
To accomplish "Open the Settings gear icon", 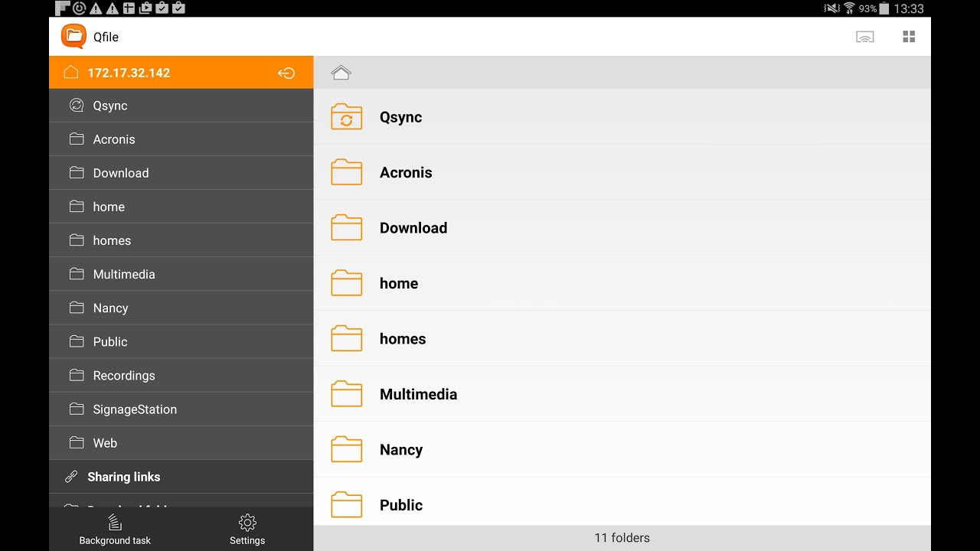I will [x=247, y=523].
